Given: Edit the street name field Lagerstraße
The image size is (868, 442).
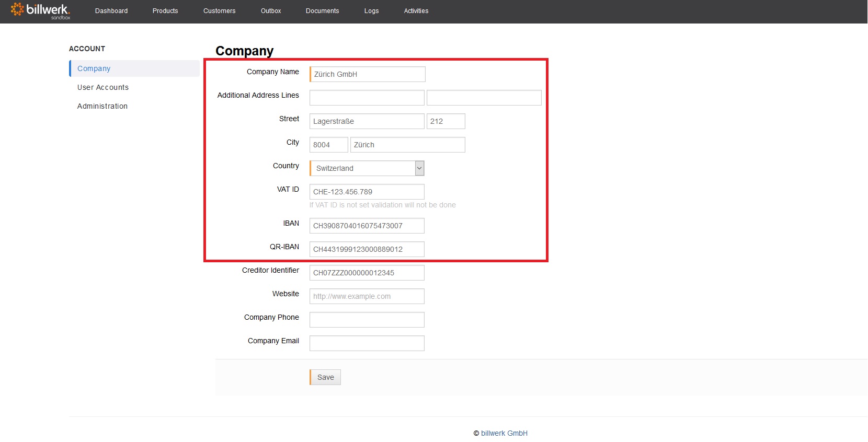Looking at the screenshot, I should (367, 121).
